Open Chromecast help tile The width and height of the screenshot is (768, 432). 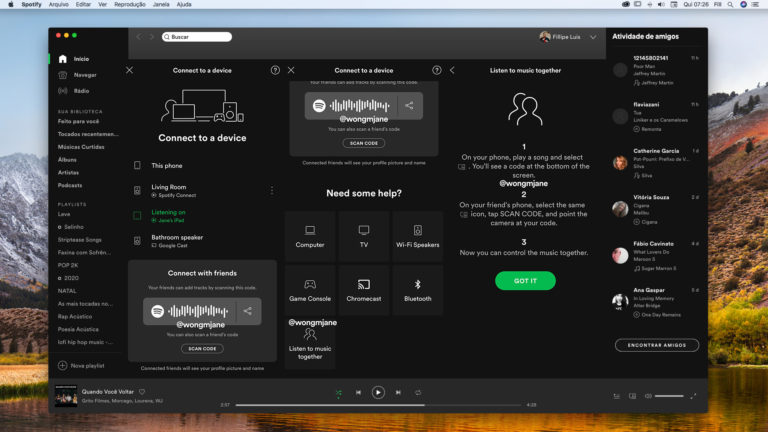pyautogui.click(x=364, y=290)
